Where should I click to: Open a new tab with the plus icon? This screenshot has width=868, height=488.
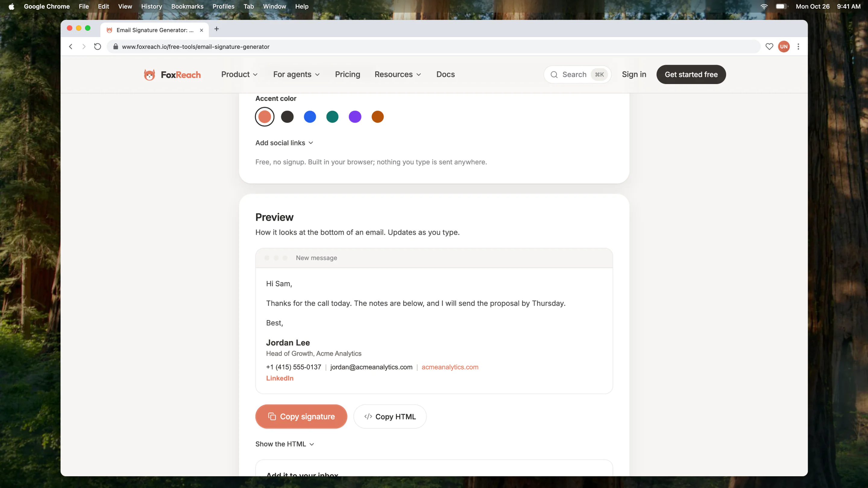[x=217, y=29]
